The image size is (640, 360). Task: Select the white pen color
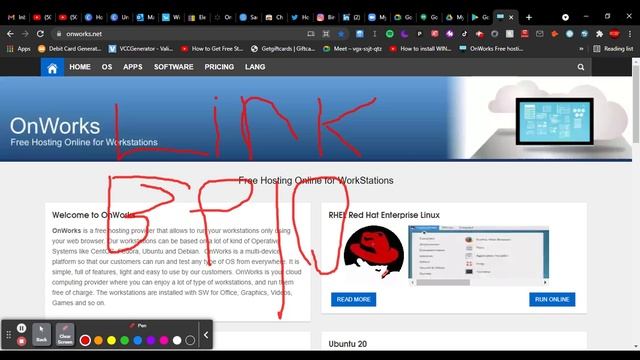(x=177, y=340)
